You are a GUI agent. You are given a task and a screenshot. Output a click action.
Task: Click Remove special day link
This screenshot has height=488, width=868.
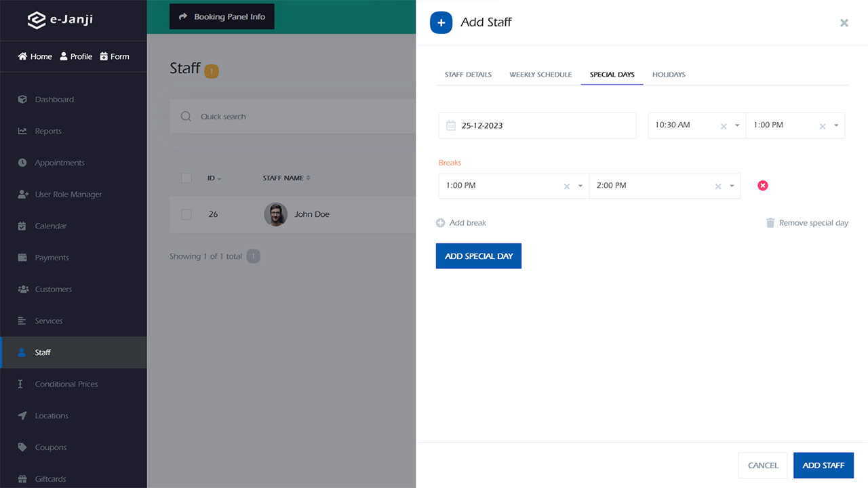click(x=807, y=223)
